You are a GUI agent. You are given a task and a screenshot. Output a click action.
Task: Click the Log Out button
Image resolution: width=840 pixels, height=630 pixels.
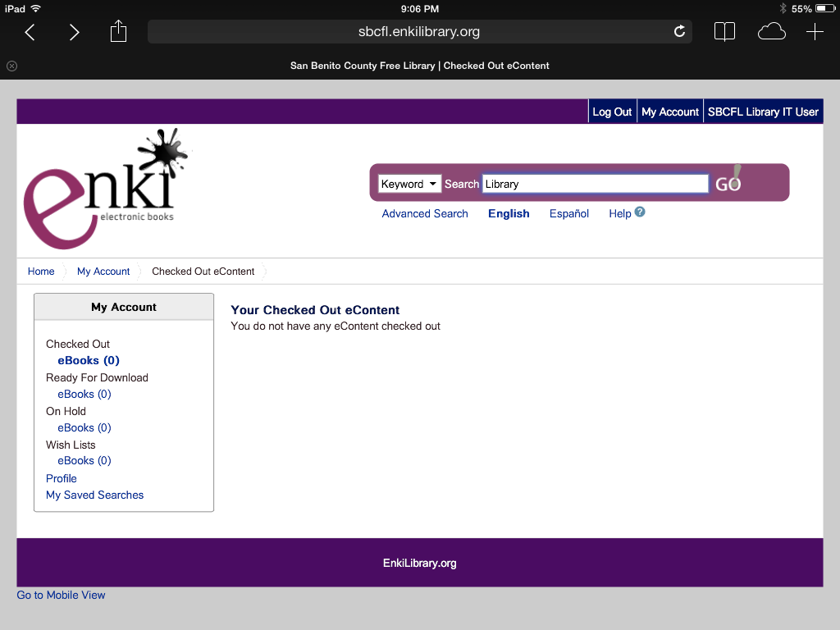[612, 112]
